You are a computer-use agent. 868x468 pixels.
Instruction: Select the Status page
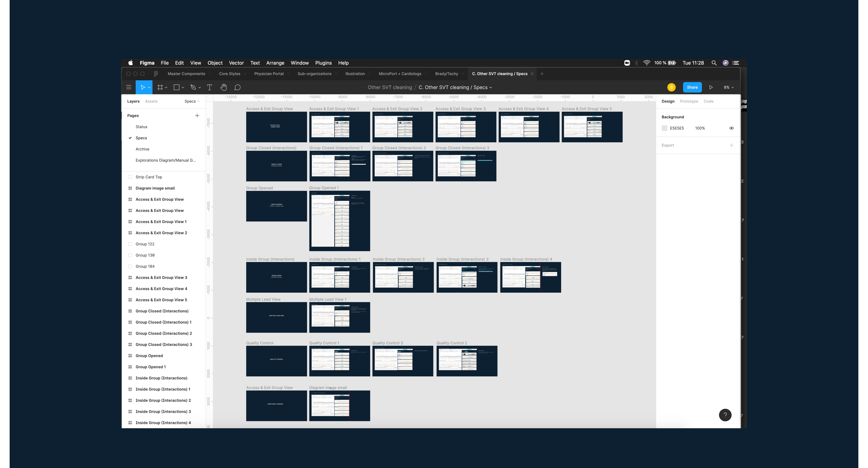(141, 127)
